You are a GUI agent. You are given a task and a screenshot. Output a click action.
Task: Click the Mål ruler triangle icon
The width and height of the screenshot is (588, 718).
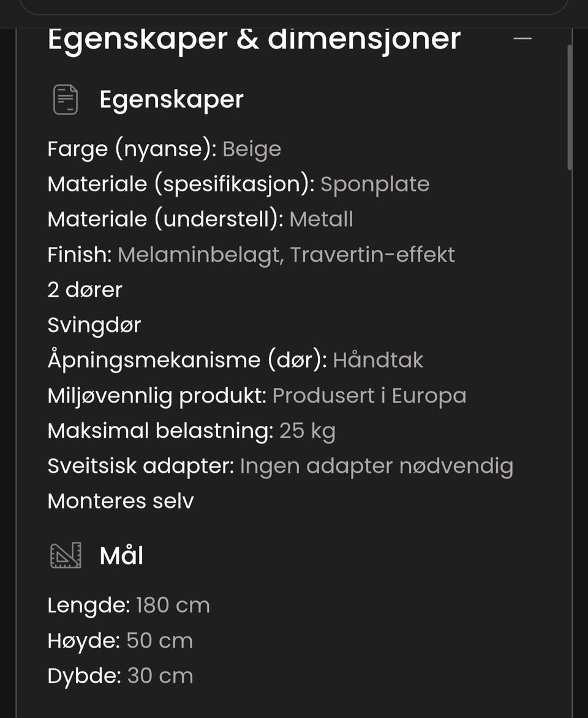point(66,556)
